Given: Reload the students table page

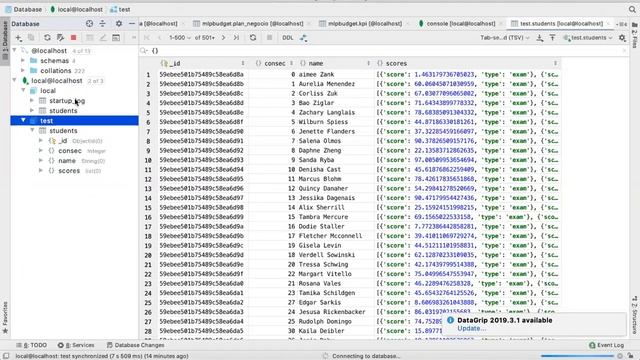Looking at the screenshot, I should coord(253,38).
